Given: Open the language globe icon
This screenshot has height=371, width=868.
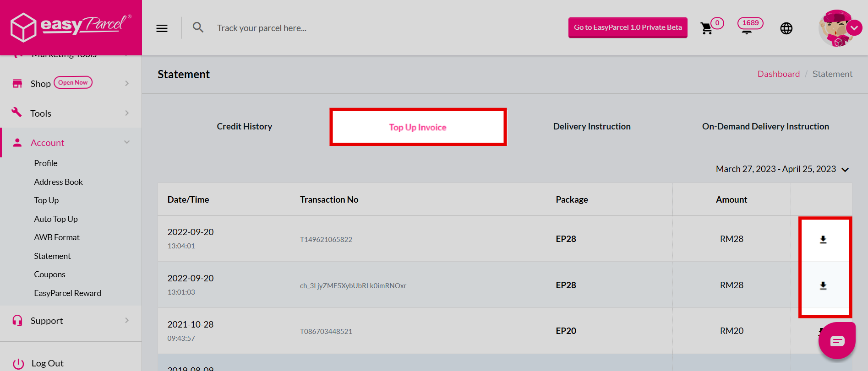Looking at the screenshot, I should pyautogui.click(x=786, y=28).
